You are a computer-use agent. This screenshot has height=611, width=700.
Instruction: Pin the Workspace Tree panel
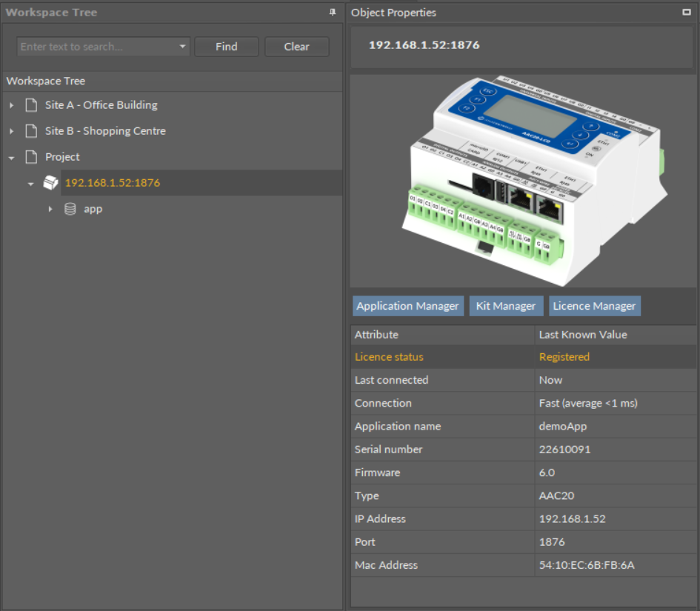tap(333, 13)
